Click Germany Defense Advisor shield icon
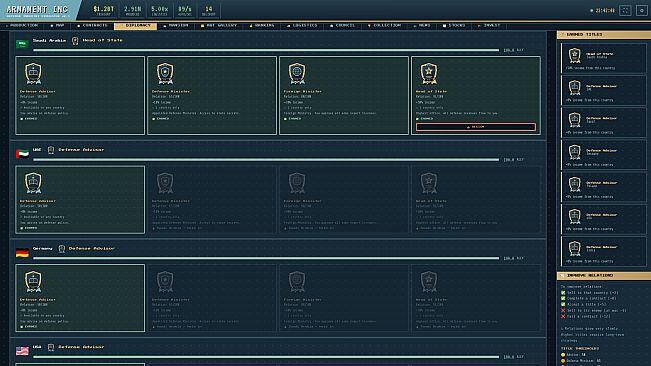This screenshot has height=366, width=651. point(33,282)
